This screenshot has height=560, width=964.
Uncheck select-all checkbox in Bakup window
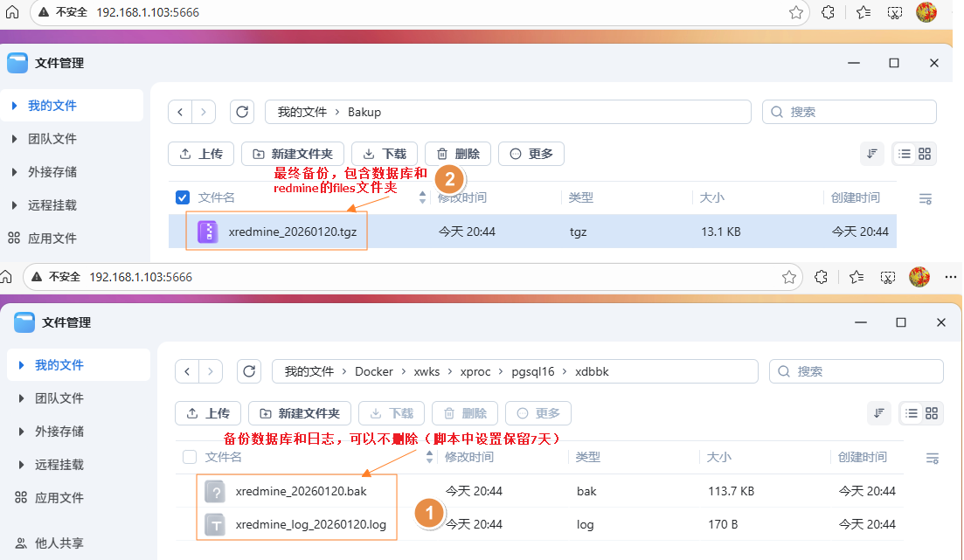pyautogui.click(x=183, y=197)
